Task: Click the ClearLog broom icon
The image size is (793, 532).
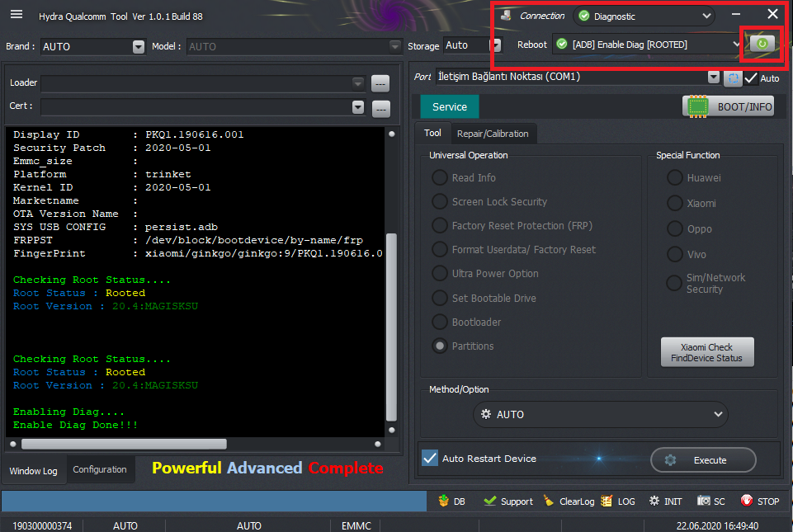Action: (548, 501)
